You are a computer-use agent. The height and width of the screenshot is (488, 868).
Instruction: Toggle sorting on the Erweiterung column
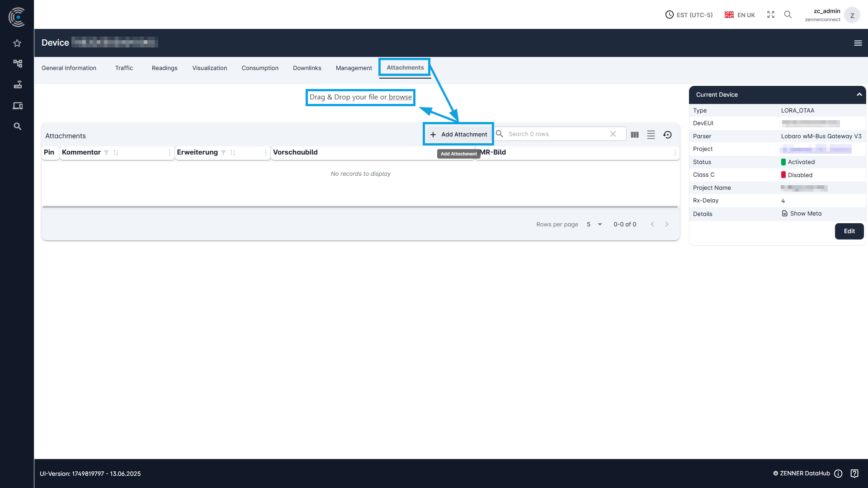(x=233, y=153)
